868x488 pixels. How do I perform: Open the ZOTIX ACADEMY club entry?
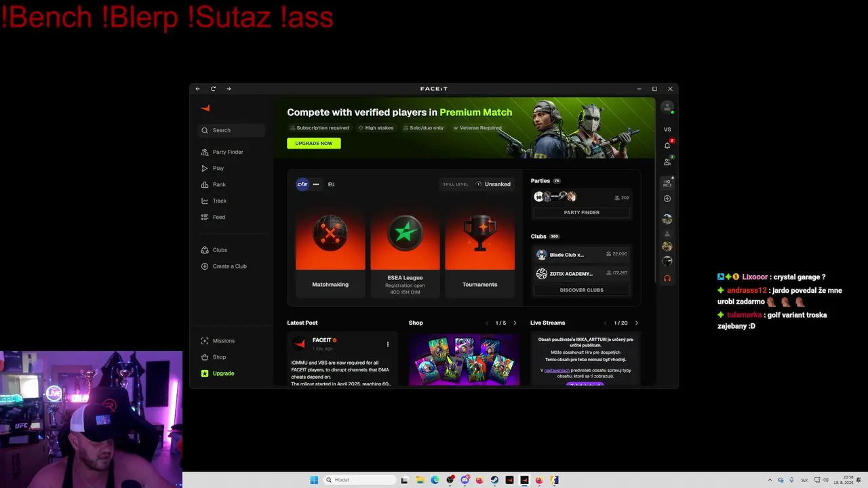click(x=582, y=274)
